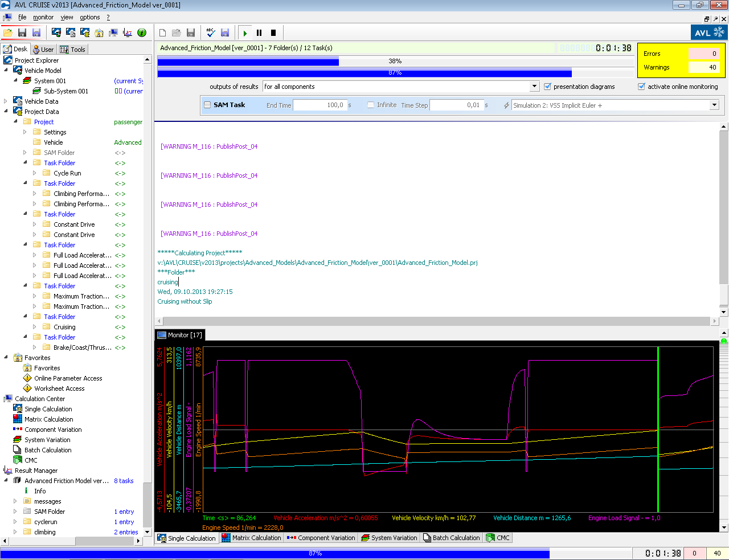Click the lightning icon beside simulation method
The width and height of the screenshot is (729, 560).
tap(506, 105)
